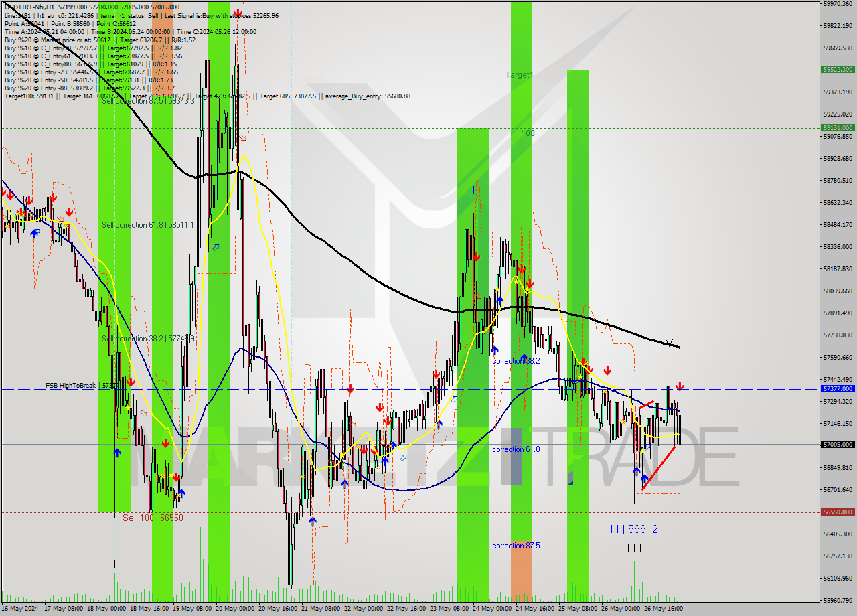Click the 'Buy %20 @ Market price' info line
This screenshot has width=857, height=616.
(x=100, y=40)
